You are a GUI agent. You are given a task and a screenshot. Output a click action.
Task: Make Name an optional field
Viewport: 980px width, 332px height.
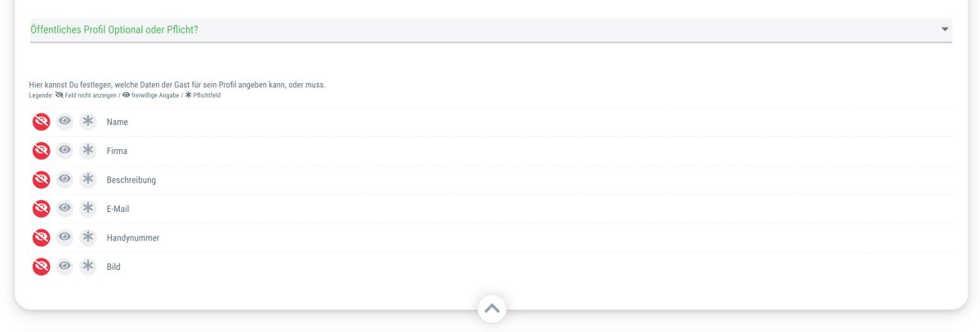[x=65, y=122]
